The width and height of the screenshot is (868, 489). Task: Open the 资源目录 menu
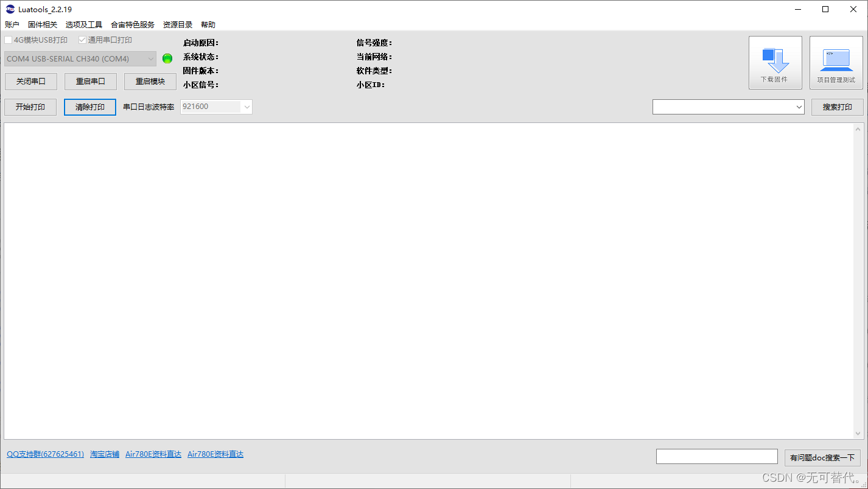point(178,25)
